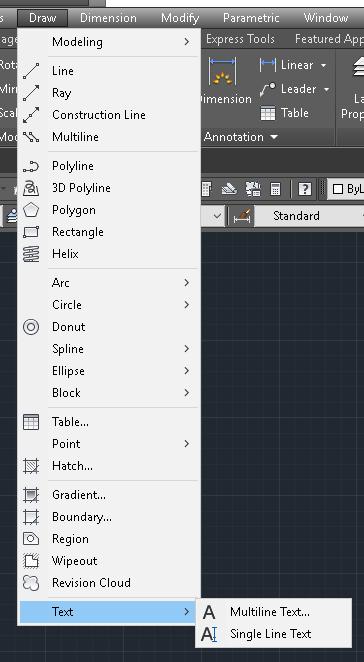Select the Polygon tool
This screenshot has width=364, height=662.
pos(109,210)
